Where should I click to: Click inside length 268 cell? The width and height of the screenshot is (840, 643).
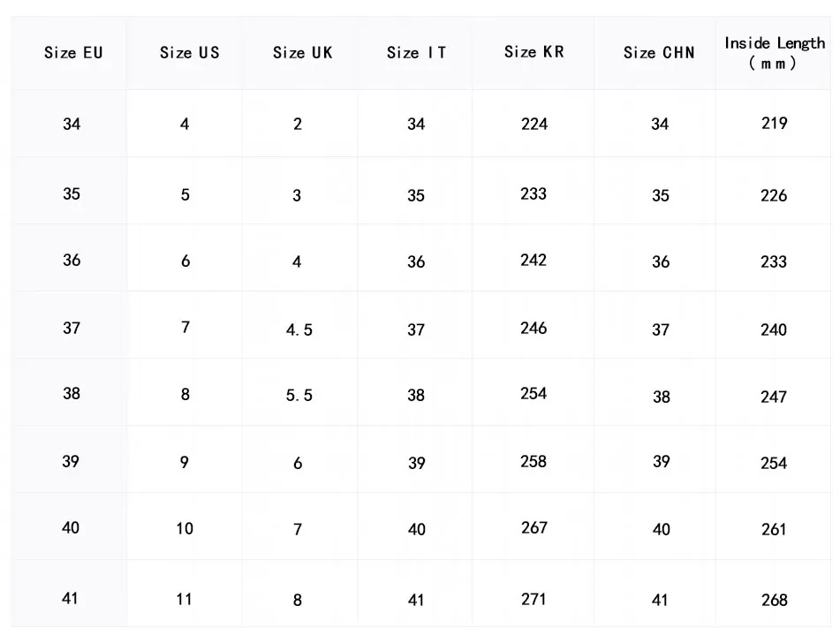click(774, 601)
